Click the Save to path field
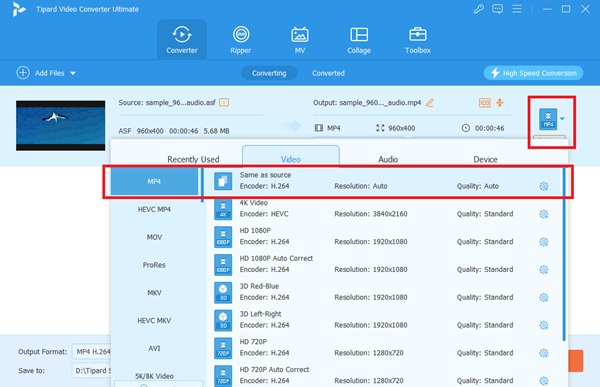 tap(92, 371)
